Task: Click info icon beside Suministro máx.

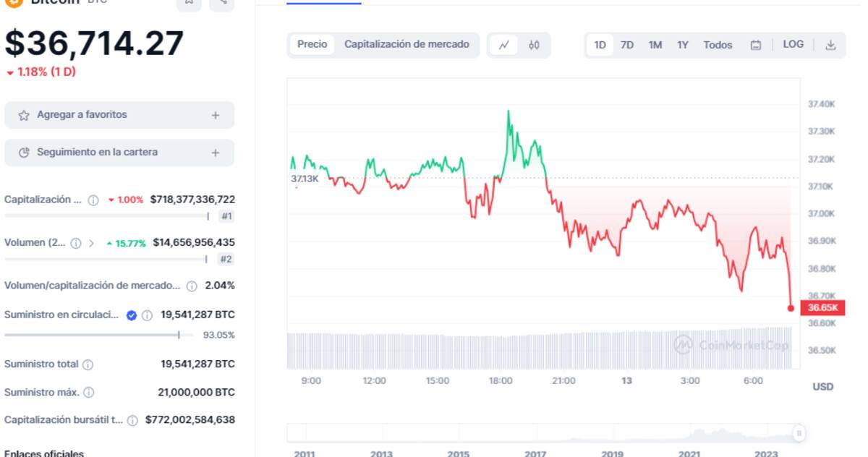Action: pos(89,393)
